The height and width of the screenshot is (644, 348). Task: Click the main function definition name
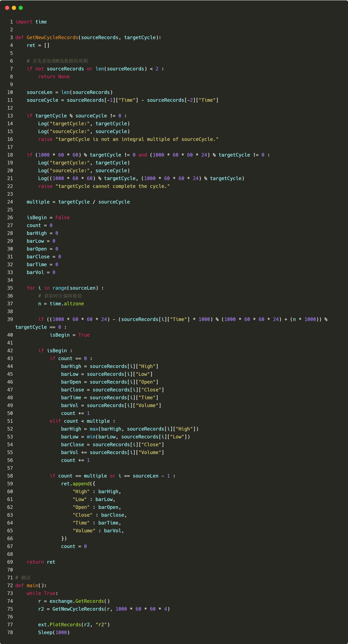(32, 585)
